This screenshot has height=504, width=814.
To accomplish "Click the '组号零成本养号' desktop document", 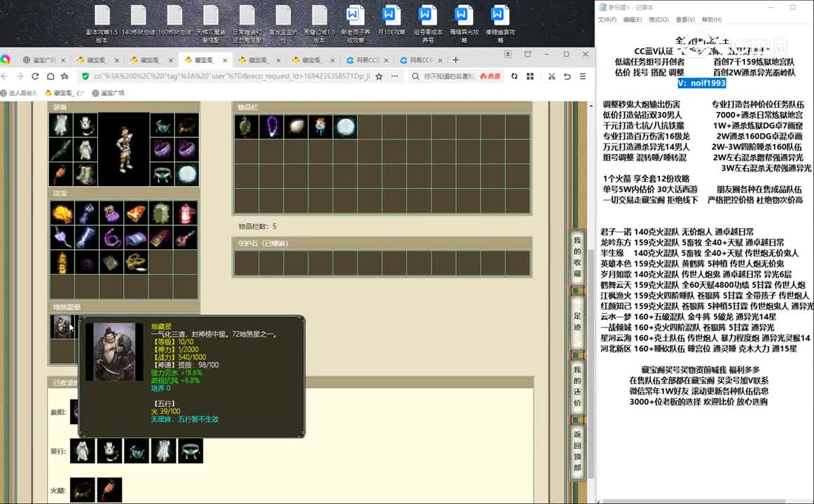I will point(428,24).
